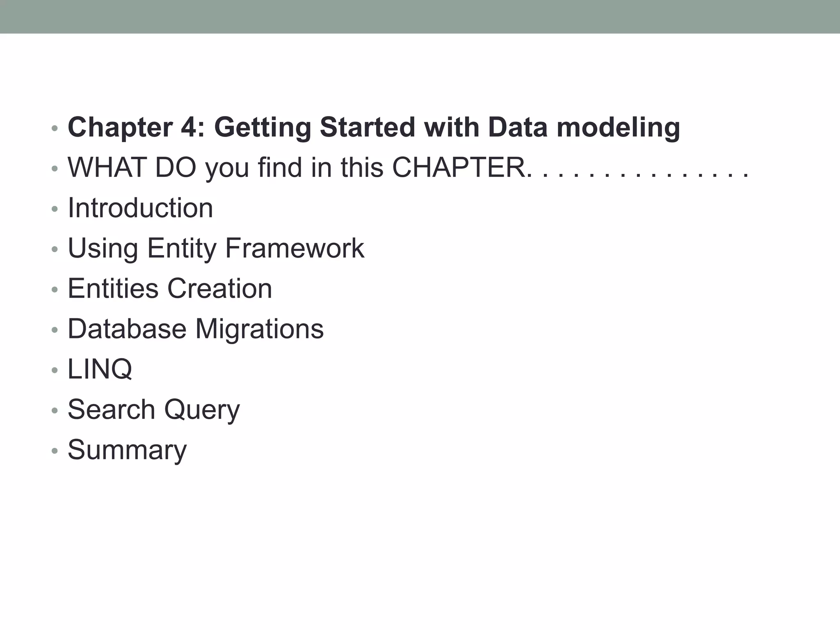Click the bullet dot before LINQ
Viewport: 840px width, 630px height.
click(x=55, y=370)
